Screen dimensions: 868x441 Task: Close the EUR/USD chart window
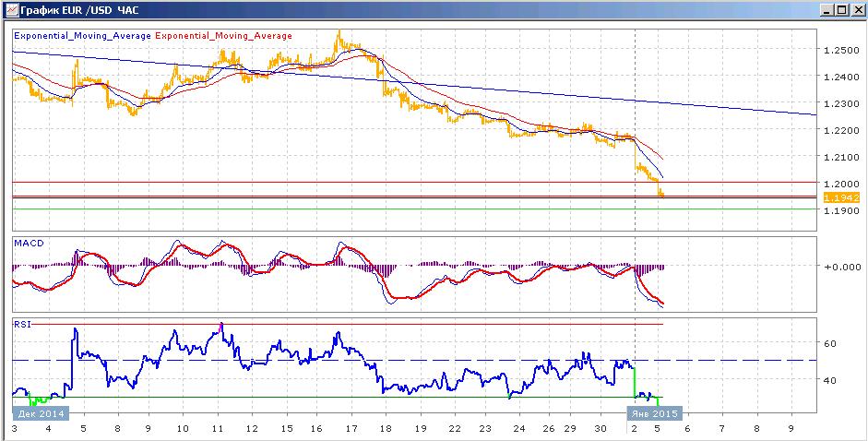856,9
